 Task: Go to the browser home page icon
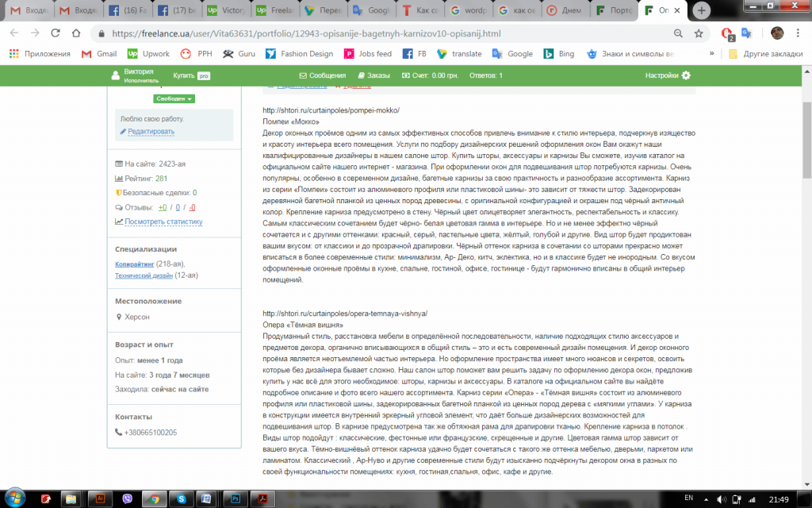(76, 33)
